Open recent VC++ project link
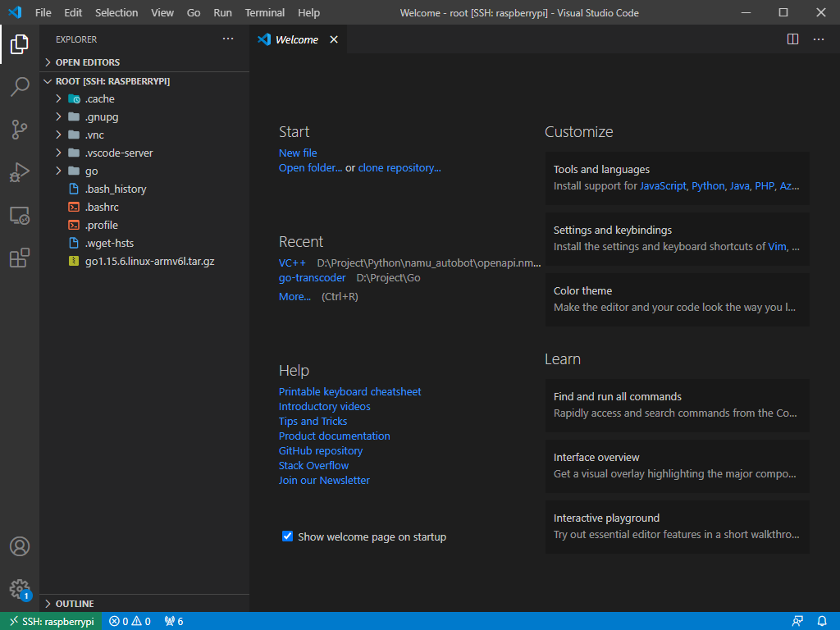 tap(292, 263)
